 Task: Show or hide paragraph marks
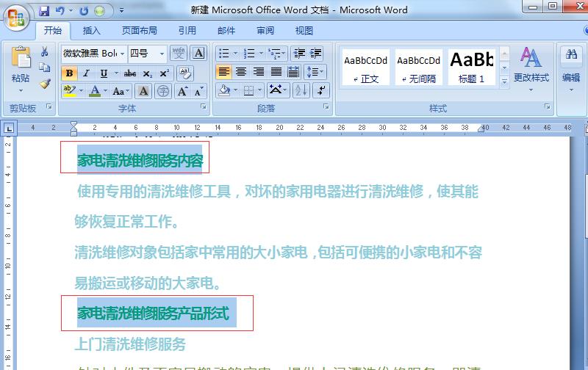[x=321, y=90]
